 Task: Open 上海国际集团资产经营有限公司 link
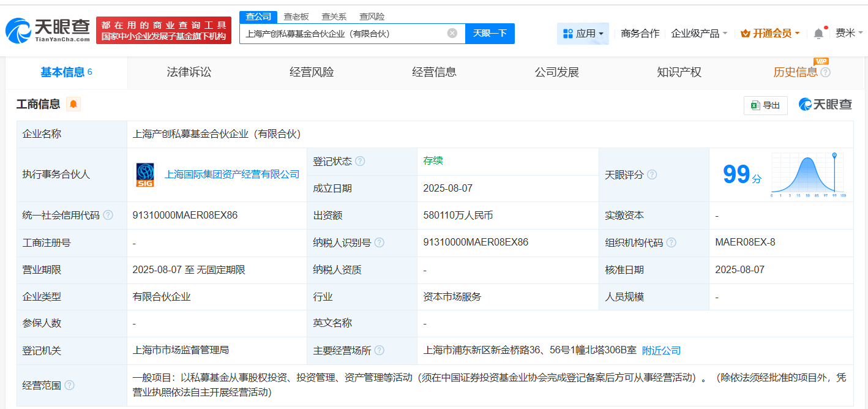tap(232, 174)
